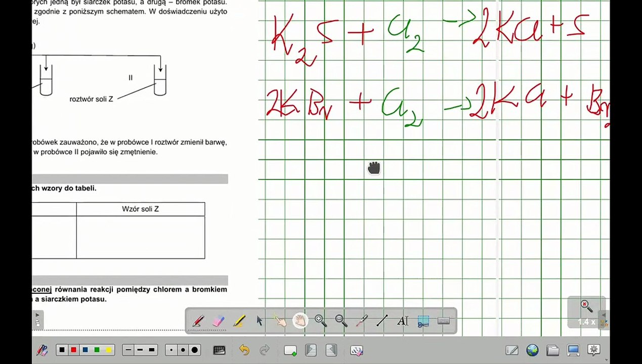
Task: Erase the whole page content
Action: tap(357, 350)
